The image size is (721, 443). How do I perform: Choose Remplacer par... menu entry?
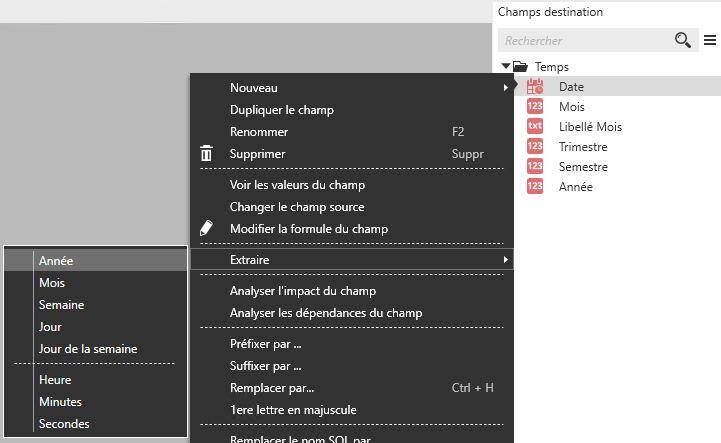click(x=272, y=387)
